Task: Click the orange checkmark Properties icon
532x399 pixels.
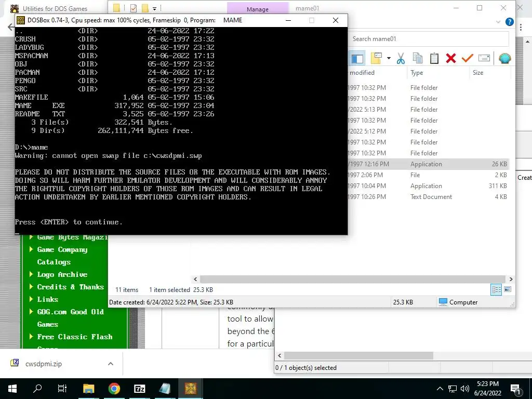Action: (x=467, y=58)
